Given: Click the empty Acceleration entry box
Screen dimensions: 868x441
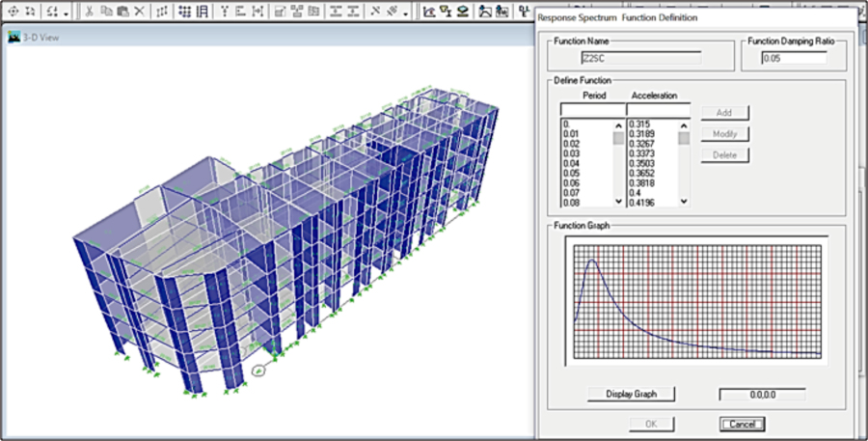Looking at the screenshot, I should coord(658,109).
